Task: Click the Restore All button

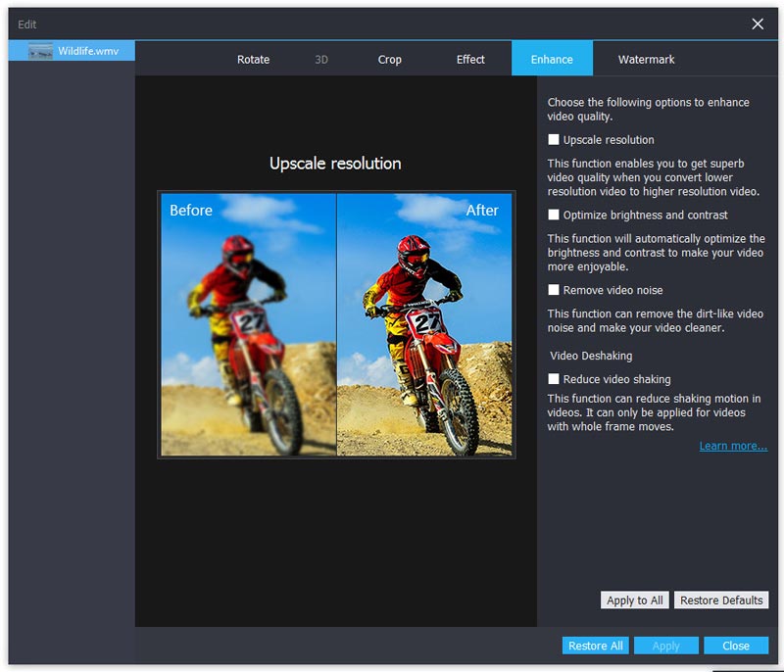Action: pos(595,646)
